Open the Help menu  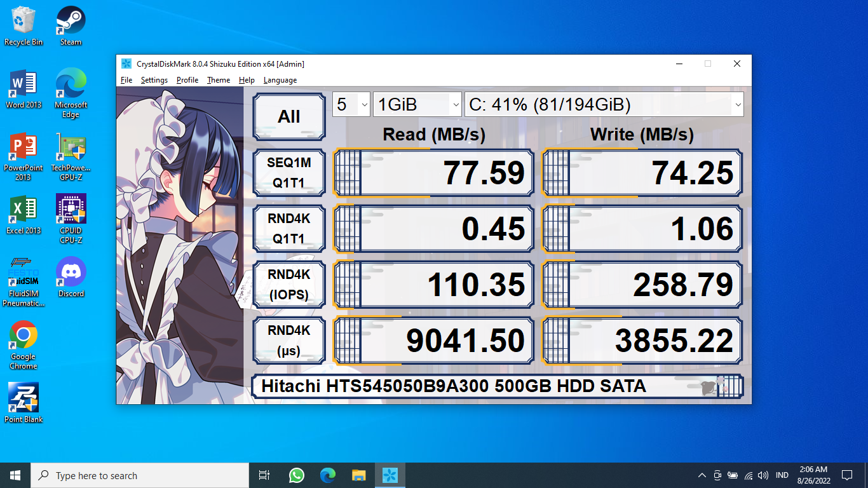point(247,80)
